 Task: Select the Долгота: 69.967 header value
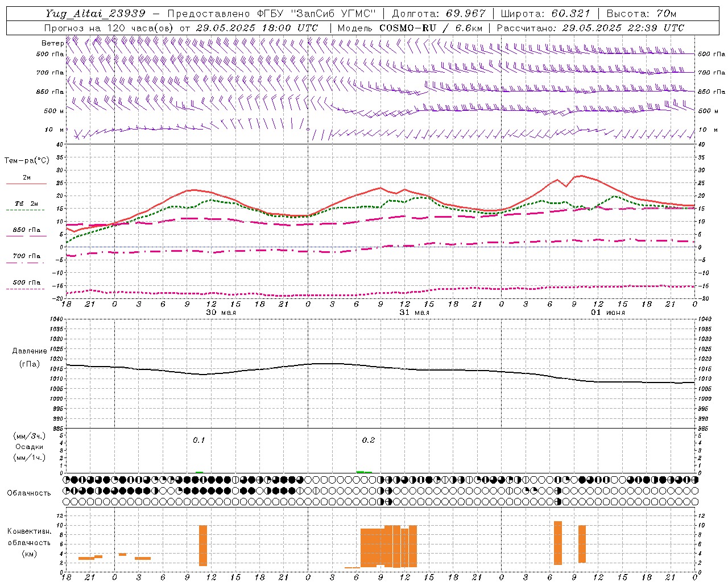pyautogui.click(x=439, y=14)
